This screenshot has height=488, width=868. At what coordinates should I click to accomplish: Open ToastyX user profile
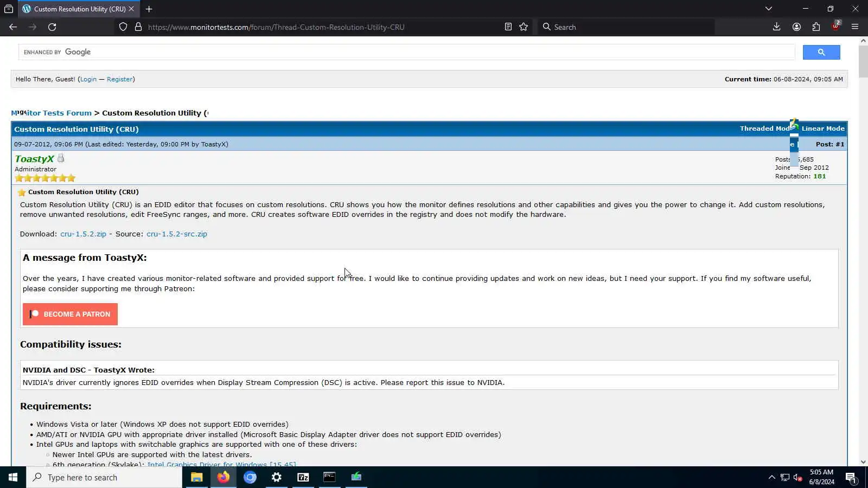pyautogui.click(x=34, y=159)
